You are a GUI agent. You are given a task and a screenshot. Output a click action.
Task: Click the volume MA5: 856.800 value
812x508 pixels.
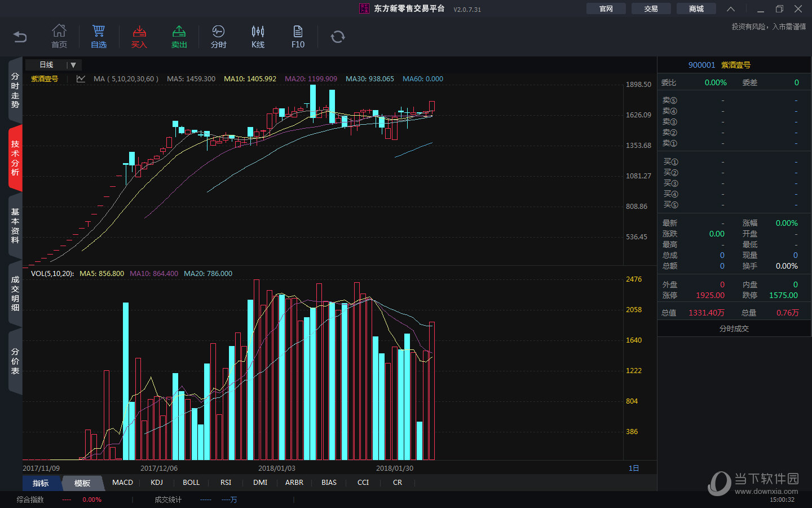pyautogui.click(x=101, y=274)
